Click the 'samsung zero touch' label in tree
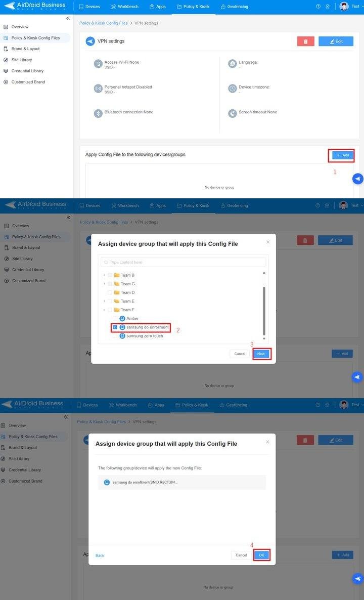This screenshot has width=364, height=600. click(145, 336)
